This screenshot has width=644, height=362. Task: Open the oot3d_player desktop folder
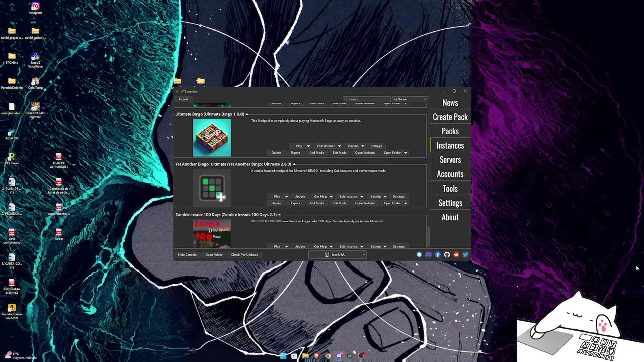pos(12,33)
